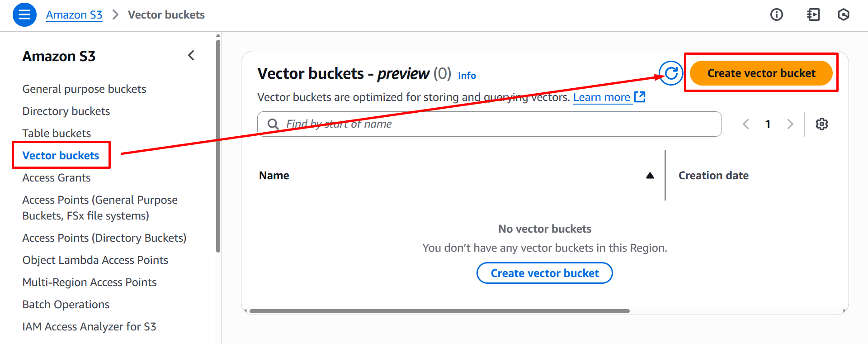868x344 pixels.
Task: Sort by Name using the triangle arrow
Action: click(650, 176)
